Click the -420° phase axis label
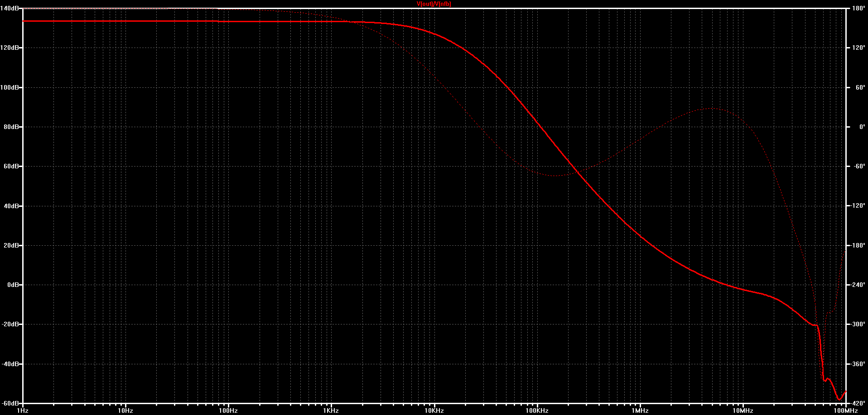The height and width of the screenshot is (415, 868). tap(858, 403)
